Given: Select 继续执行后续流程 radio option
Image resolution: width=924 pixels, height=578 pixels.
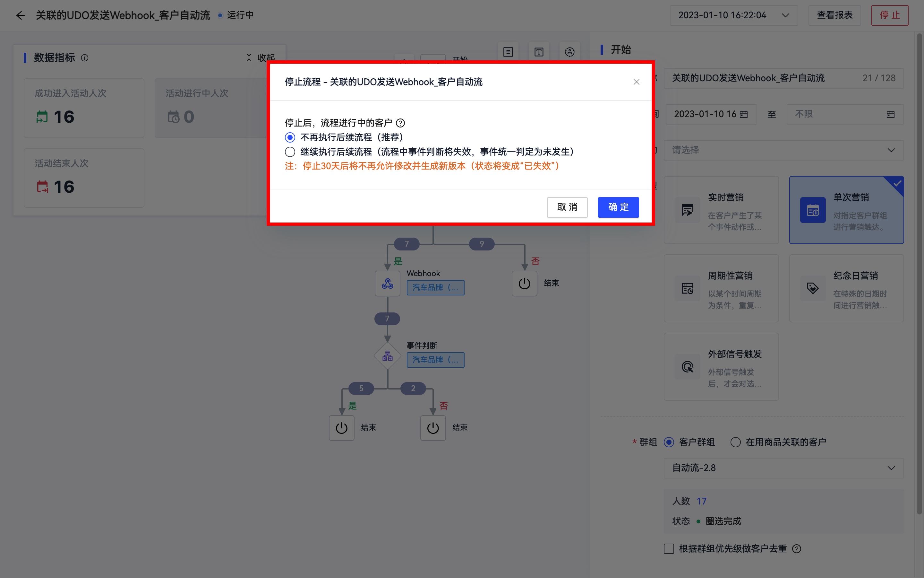Looking at the screenshot, I should click(x=290, y=152).
